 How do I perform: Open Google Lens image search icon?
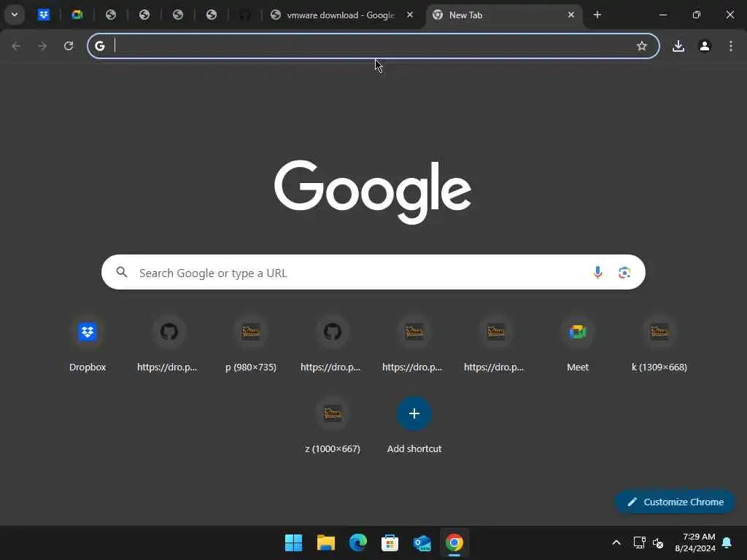tap(624, 273)
